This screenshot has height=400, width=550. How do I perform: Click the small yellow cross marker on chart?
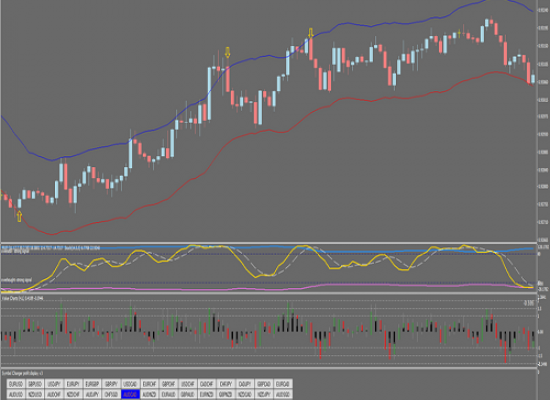coord(459,34)
